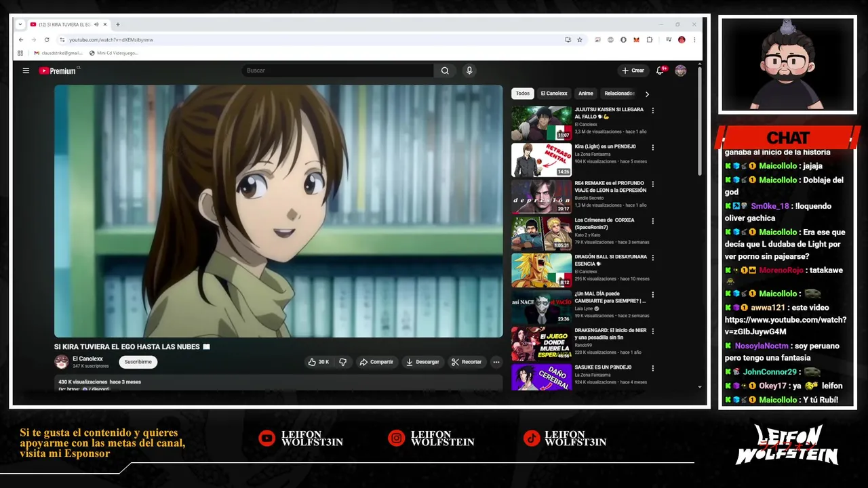Open RE4 REMAKE depresión thumbnail
This screenshot has height=488, width=868.
pos(541,197)
